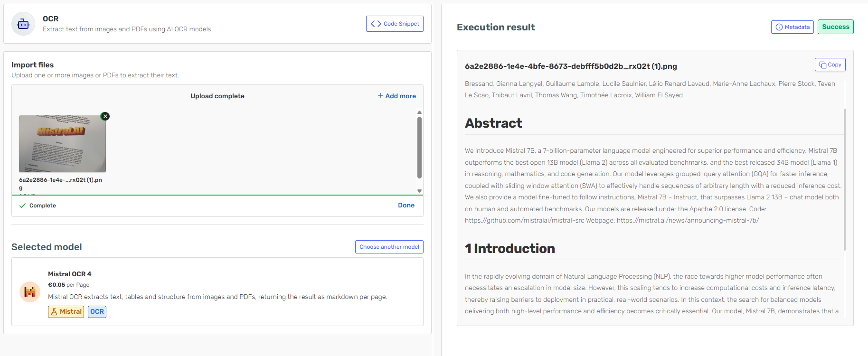Click the result file name heading
This screenshot has width=868, height=356.
571,66
